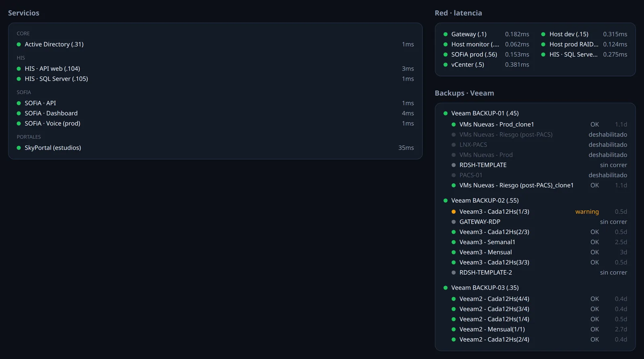Click the SOFiA prod (.56) latency entry

coord(486,54)
